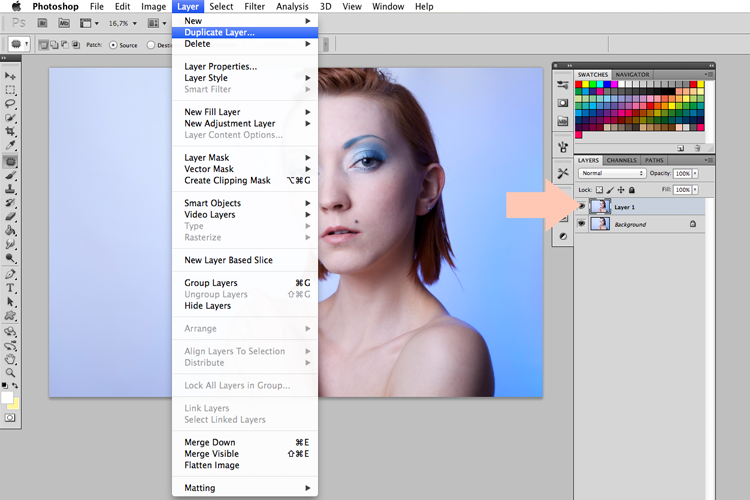
Task: Select the Lasso tool
Action: click(x=10, y=103)
